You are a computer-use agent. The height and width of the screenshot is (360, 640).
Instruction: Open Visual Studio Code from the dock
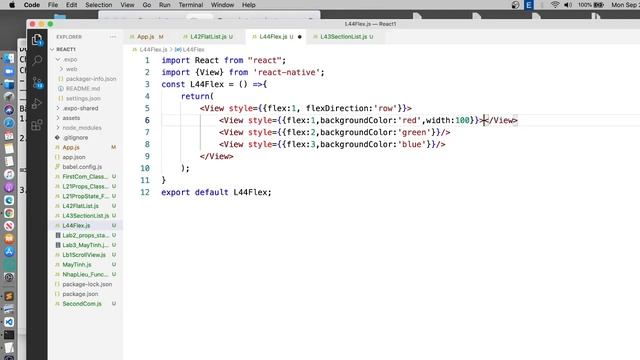click(x=9, y=322)
